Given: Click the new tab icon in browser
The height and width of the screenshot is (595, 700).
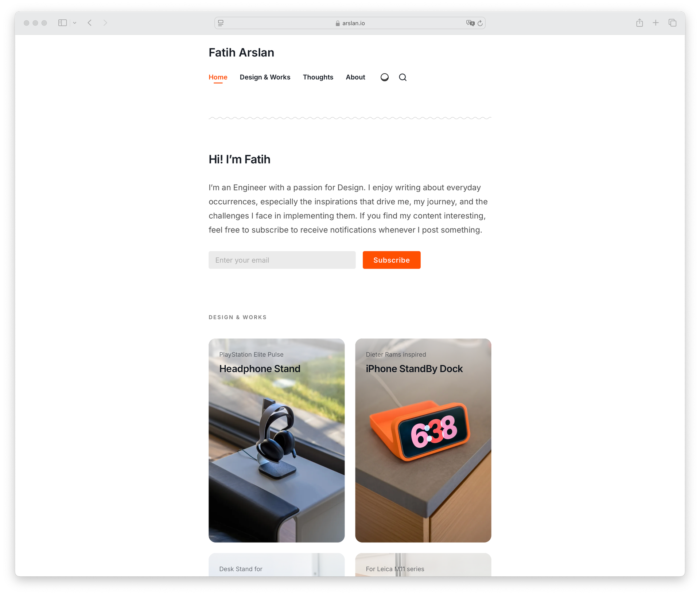Looking at the screenshot, I should point(656,23).
